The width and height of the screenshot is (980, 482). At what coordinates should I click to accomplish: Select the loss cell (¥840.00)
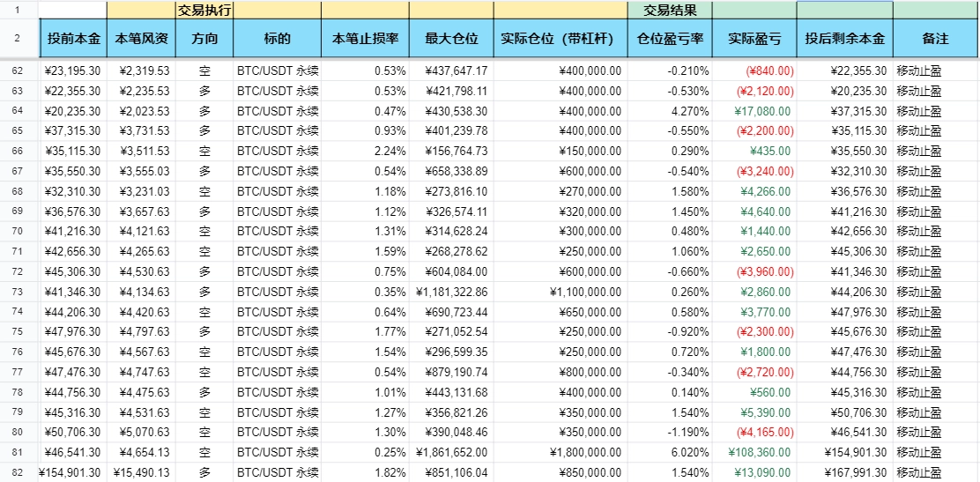click(754, 71)
